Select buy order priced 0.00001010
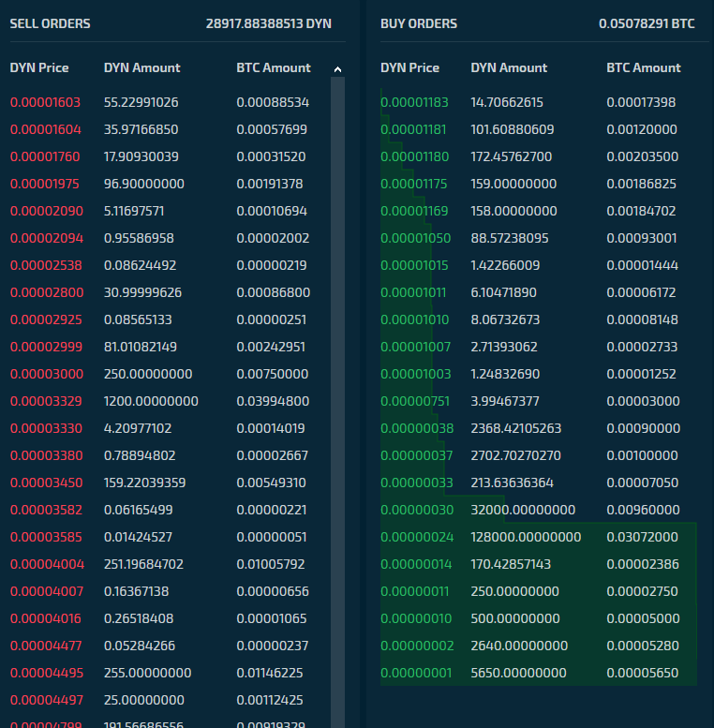This screenshot has width=714, height=728. pos(539,319)
